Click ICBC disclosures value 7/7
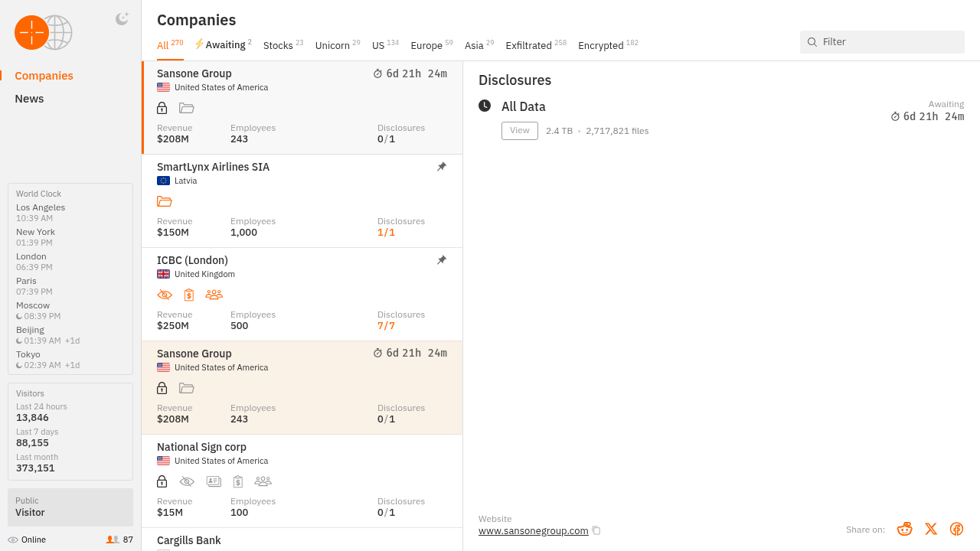This screenshot has width=980, height=551. coord(387,326)
